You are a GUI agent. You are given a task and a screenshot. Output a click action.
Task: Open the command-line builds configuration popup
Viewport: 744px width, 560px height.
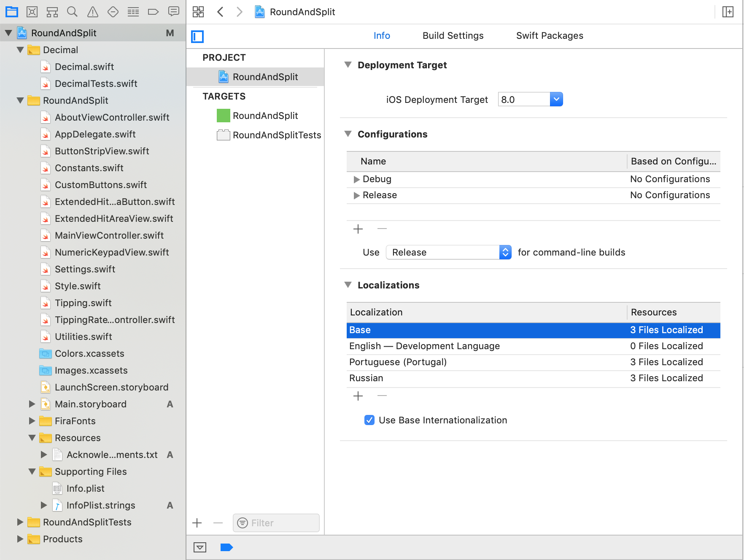tap(449, 252)
